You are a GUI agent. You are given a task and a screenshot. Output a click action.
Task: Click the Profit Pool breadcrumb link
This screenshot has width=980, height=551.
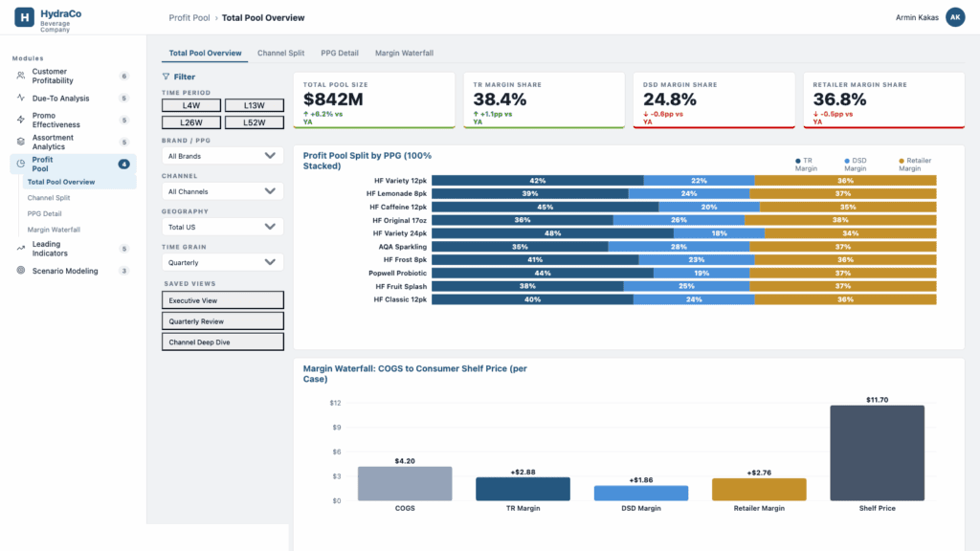point(189,17)
